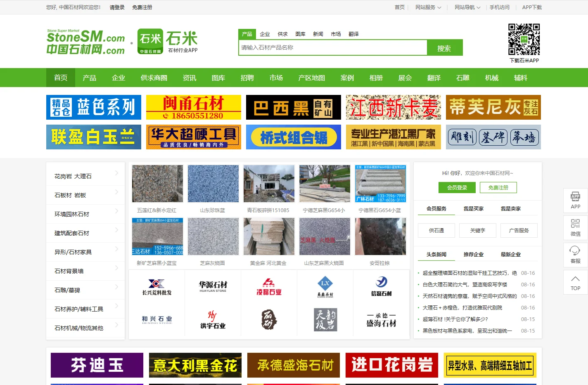This screenshot has width=588, height=385.
Task: Click the TOP back-to-top arrow
Action: pyautogui.click(x=575, y=282)
